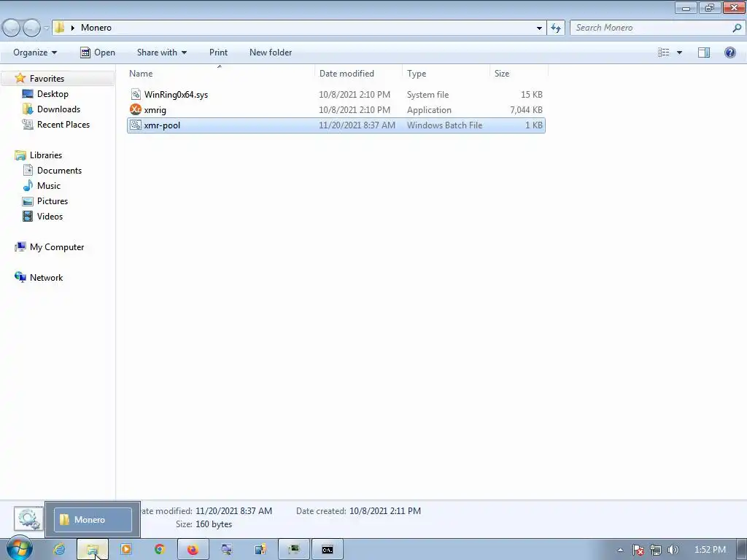Select the WinRing0x64.sys file name
This screenshot has height=560, width=747.
tap(176, 94)
